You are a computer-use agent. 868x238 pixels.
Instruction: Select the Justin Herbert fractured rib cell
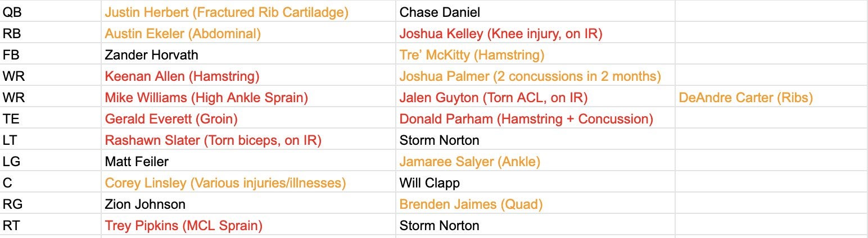(x=227, y=12)
